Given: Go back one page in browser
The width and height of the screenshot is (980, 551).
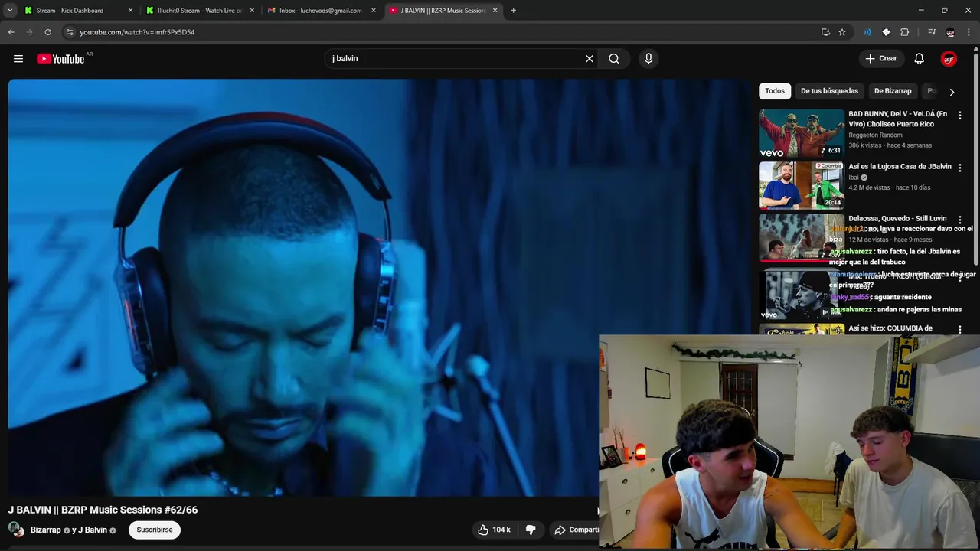Looking at the screenshot, I should (x=11, y=32).
